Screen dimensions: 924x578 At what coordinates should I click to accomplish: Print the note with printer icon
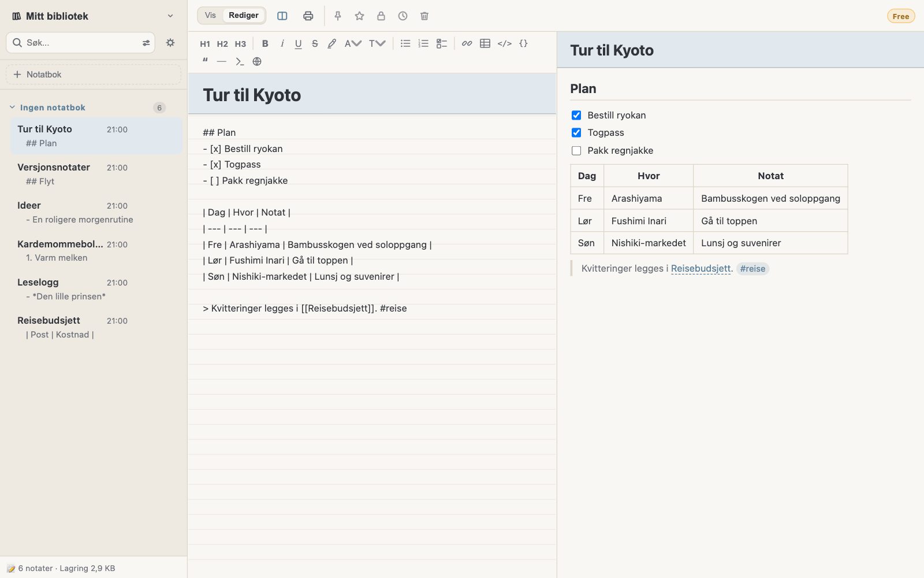coord(308,16)
